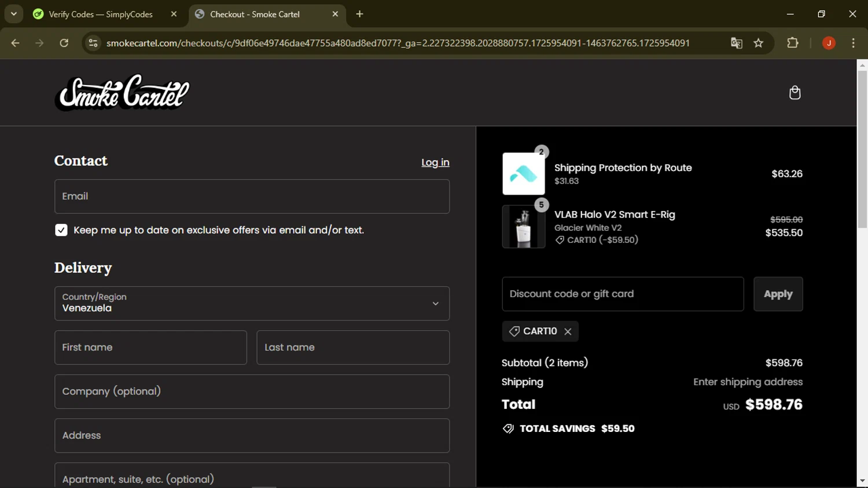Click the Log in link
The height and width of the screenshot is (488, 868).
pos(435,162)
